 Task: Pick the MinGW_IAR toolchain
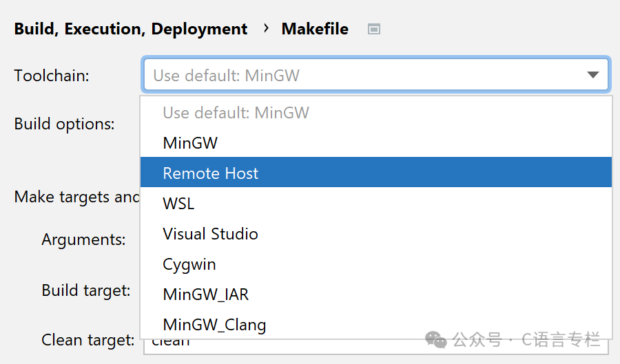click(x=376, y=295)
